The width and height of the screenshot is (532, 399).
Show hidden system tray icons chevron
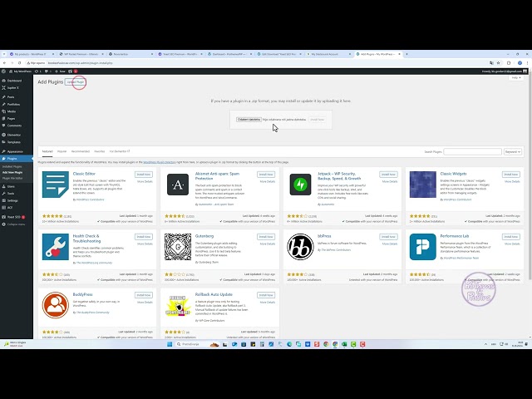tap(485, 344)
